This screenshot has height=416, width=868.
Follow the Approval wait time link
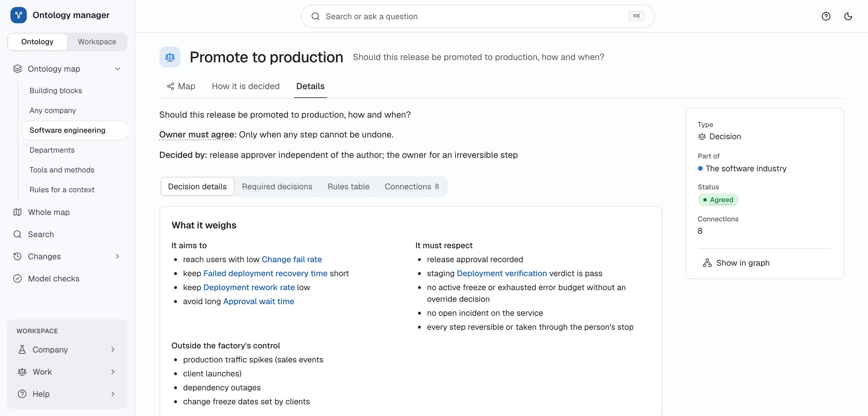click(x=259, y=302)
